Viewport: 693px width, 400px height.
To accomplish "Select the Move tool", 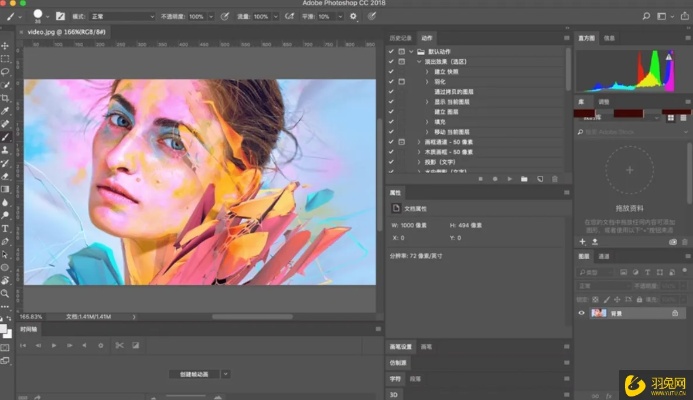I will [5, 46].
